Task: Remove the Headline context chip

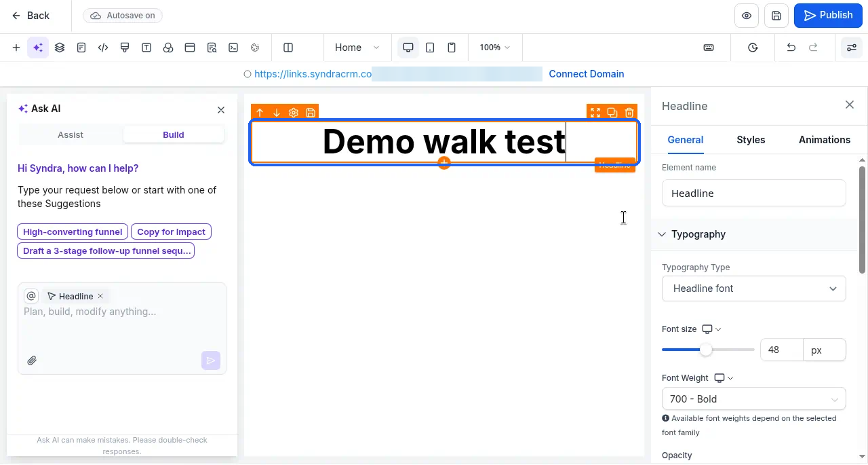Action: (100, 296)
